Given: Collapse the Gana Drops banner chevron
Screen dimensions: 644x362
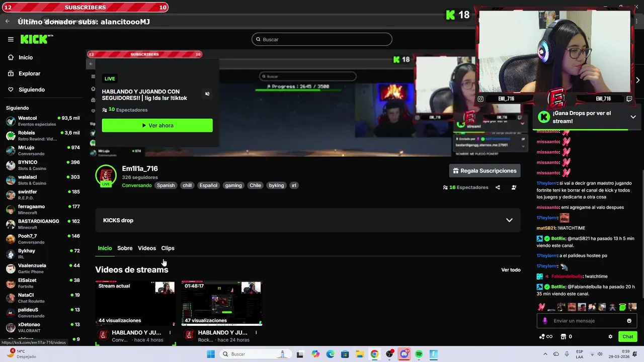Looking at the screenshot, I should (633, 117).
